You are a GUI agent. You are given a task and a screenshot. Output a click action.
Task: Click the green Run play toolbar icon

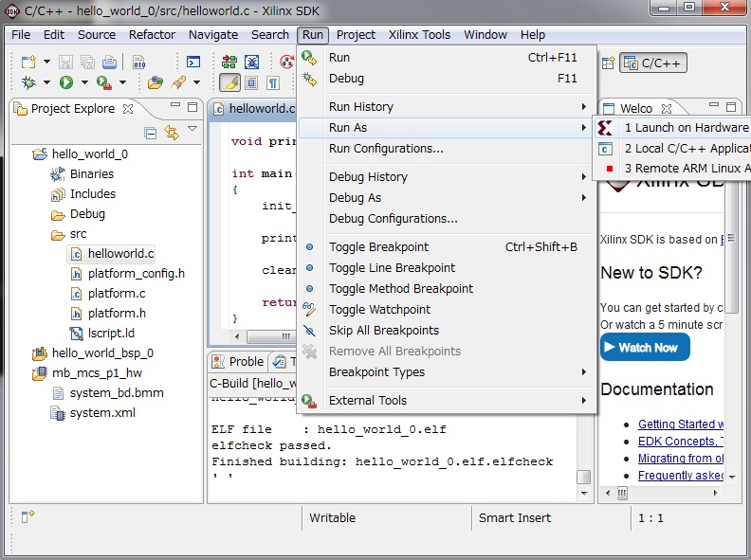point(66,82)
